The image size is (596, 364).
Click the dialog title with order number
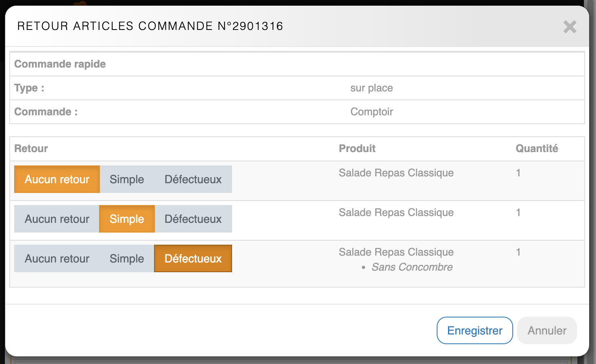coord(150,26)
